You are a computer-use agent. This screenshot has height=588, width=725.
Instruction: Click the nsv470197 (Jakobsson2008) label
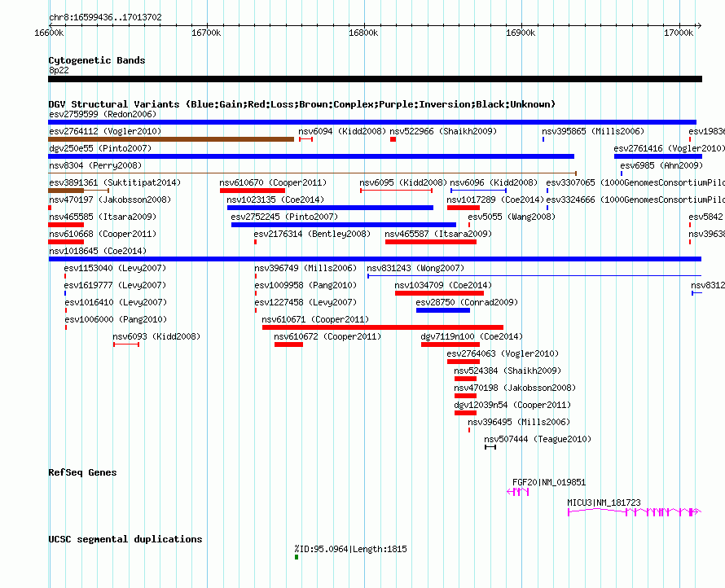click(x=110, y=200)
